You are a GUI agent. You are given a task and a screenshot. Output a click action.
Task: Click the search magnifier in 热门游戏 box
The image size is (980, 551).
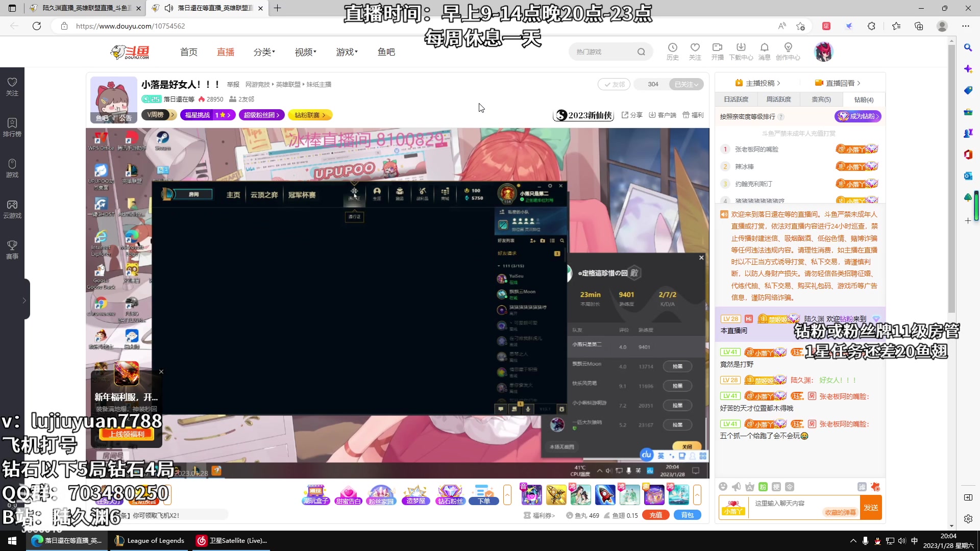pos(641,52)
